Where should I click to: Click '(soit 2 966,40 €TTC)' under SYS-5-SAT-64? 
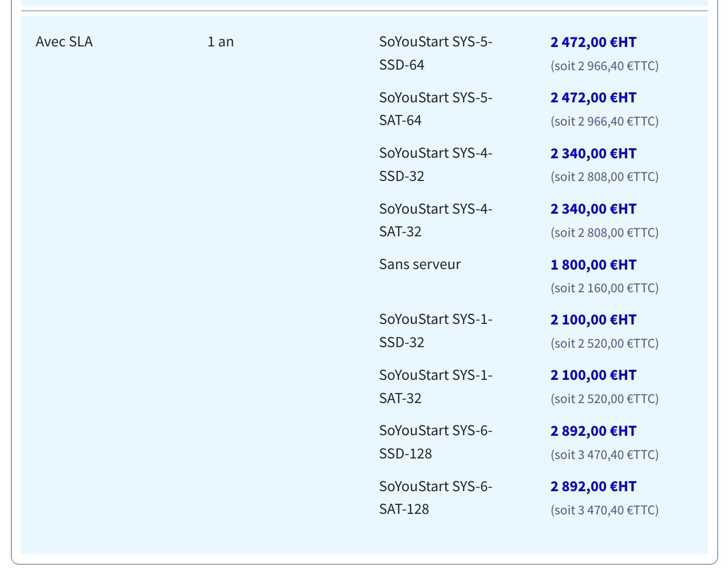tap(605, 121)
